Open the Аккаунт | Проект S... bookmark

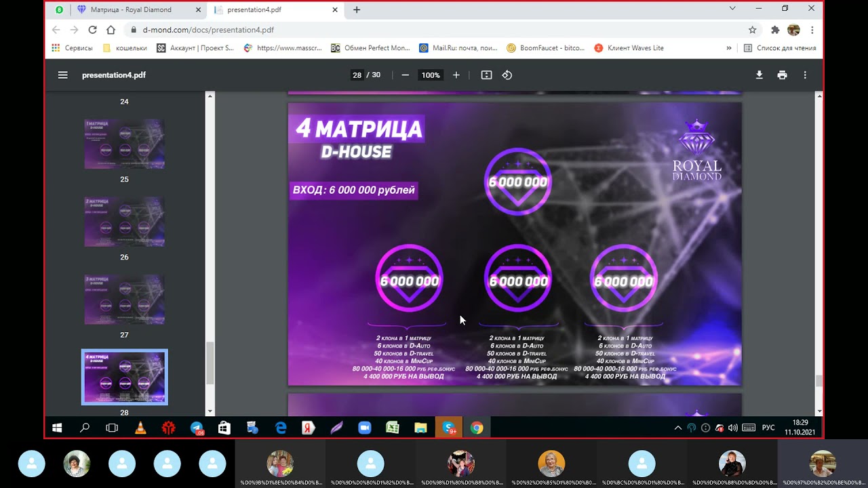(195, 48)
